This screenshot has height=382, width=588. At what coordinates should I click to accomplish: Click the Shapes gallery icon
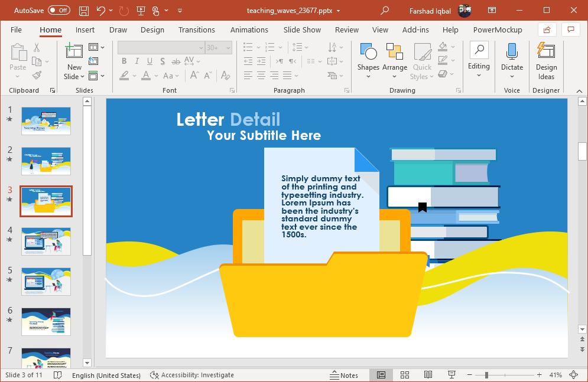(x=368, y=53)
